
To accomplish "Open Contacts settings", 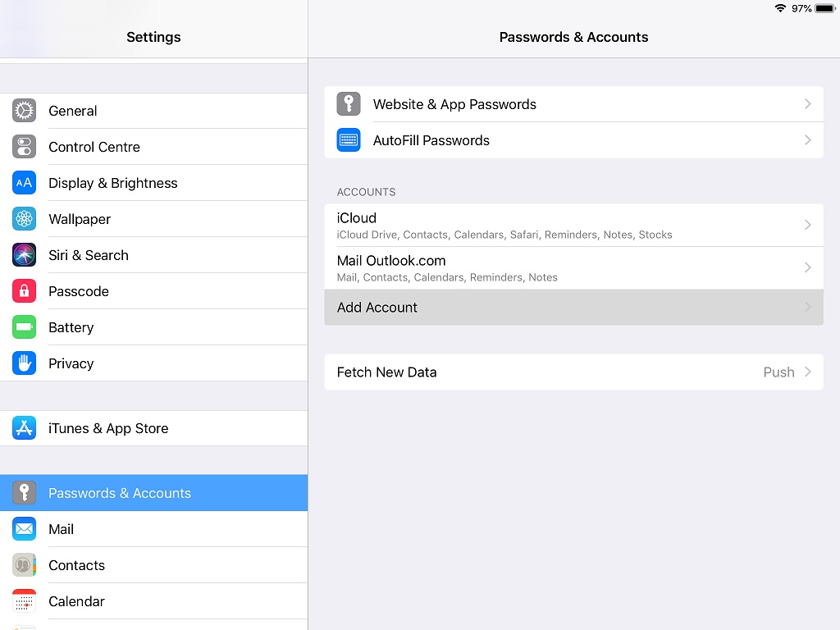I will click(153, 565).
